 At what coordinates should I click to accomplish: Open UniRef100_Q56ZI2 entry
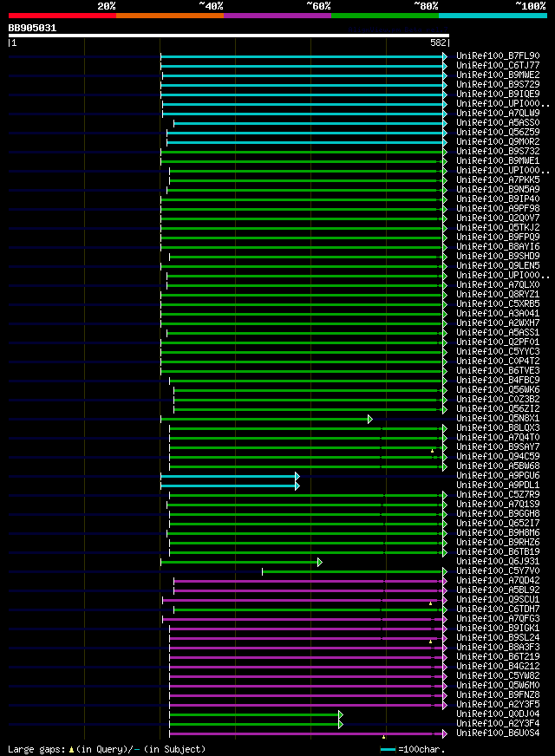click(x=498, y=409)
